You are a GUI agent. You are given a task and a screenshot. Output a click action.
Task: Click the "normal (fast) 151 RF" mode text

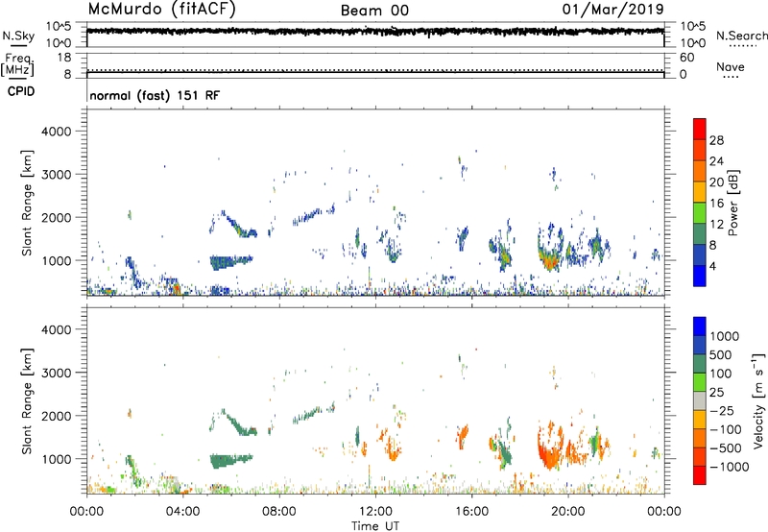coord(155,95)
